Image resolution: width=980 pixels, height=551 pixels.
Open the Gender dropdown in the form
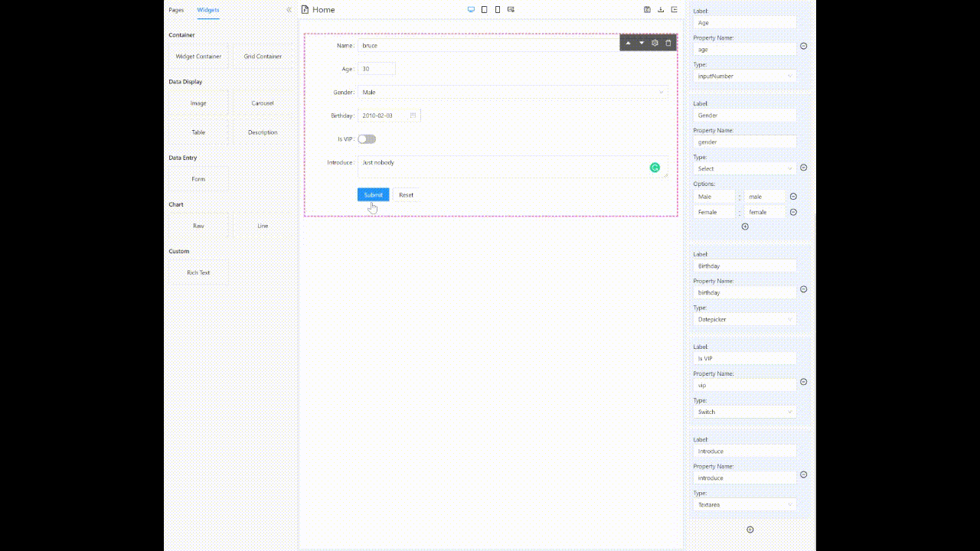pyautogui.click(x=513, y=92)
